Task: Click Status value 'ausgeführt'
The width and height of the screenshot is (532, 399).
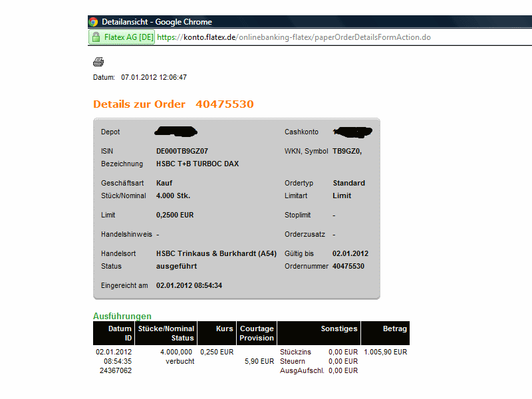Action: 176,266
